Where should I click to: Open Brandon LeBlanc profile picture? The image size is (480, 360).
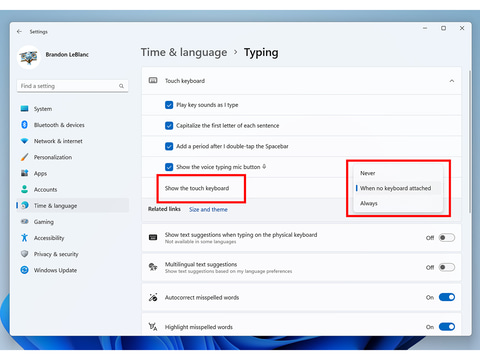[29, 57]
